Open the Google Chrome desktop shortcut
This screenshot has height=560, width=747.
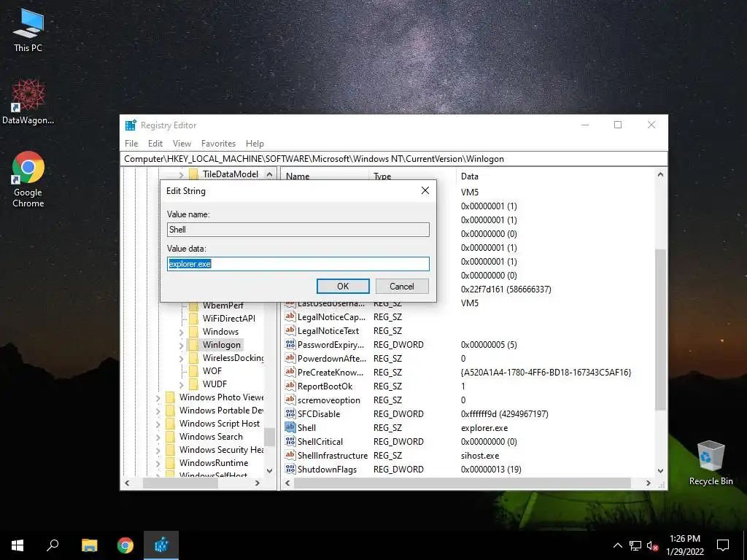(28, 179)
